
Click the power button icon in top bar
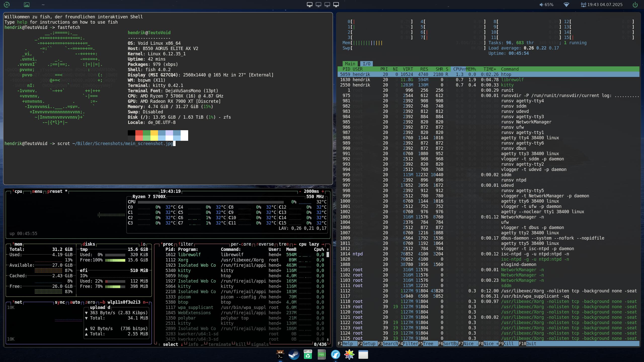tap(635, 5)
